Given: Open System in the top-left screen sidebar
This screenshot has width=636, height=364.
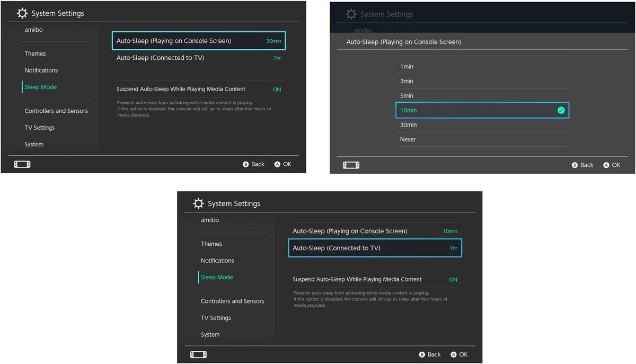Looking at the screenshot, I should click(34, 144).
